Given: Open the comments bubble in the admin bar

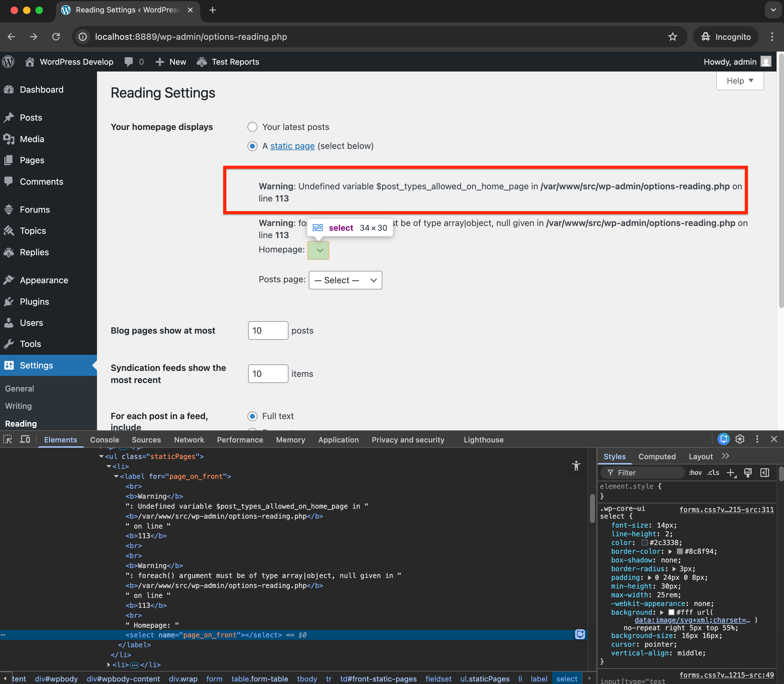Looking at the screenshot, I should pyautogui.click(x=129, y=62).
